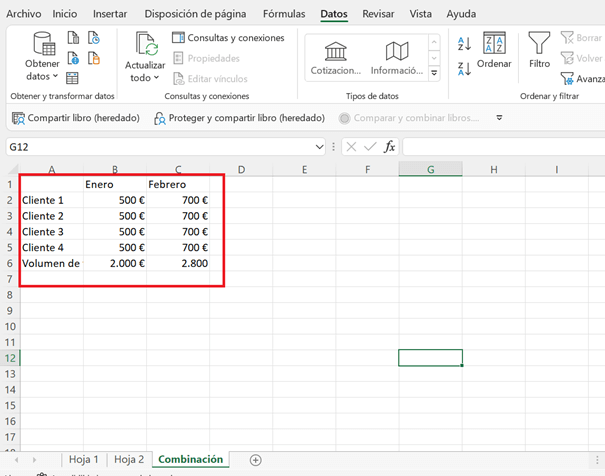Viewport: 605px width, 476px height.
Task: Click the existing connections icon
Action: click(x=94, y=58)
